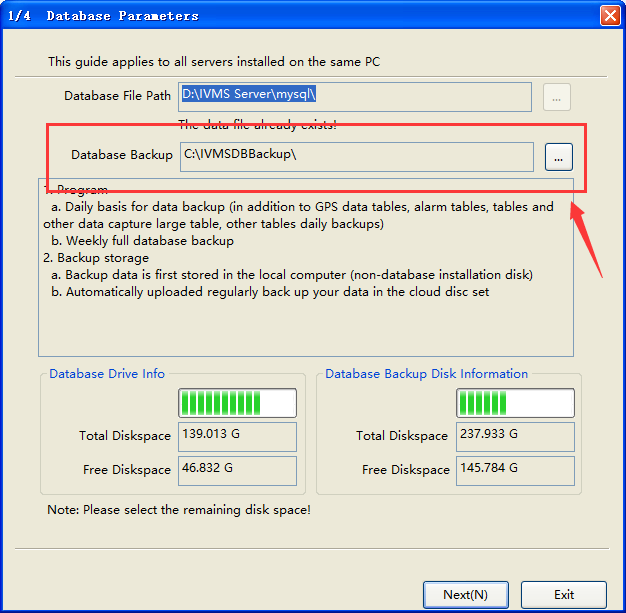This screenshot has width=626, height=613.
Task: Select the 139.013 G total diskspace field
Action: click(237, 437)
